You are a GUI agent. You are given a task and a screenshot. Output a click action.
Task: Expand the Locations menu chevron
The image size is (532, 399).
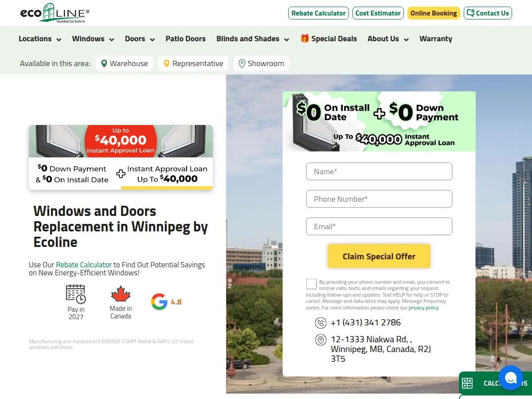point(59,39)
